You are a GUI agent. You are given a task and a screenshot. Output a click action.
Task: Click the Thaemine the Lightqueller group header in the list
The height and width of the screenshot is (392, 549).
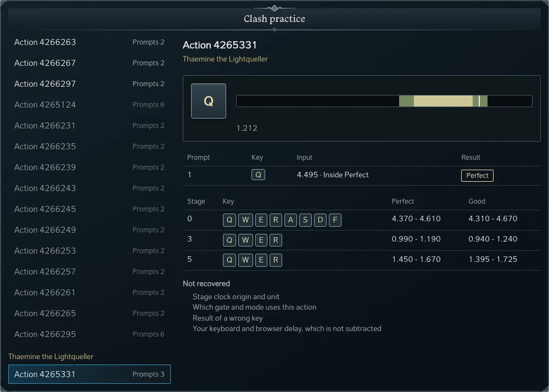(x=51, y=356)
